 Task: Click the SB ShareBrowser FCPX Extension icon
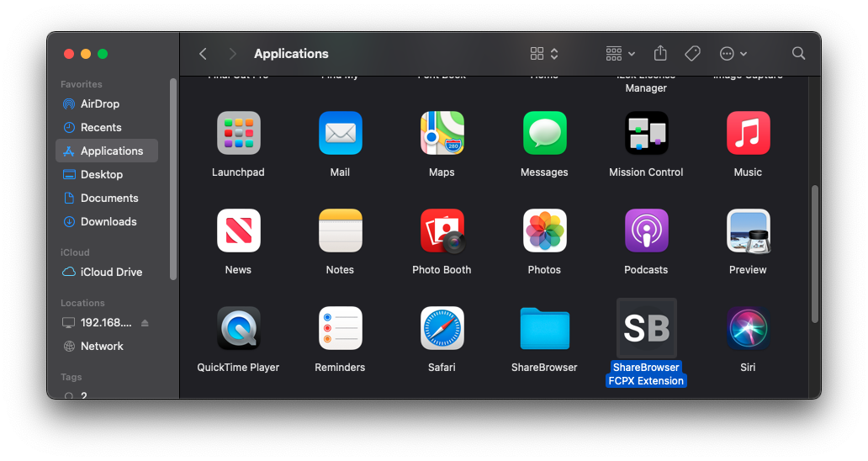[x=647, y=328]
